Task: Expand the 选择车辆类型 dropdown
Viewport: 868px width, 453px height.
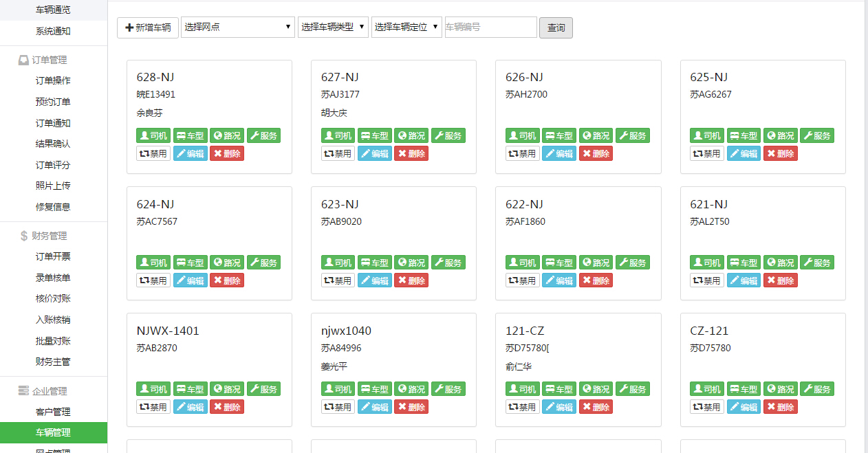Action: (333, 27)
